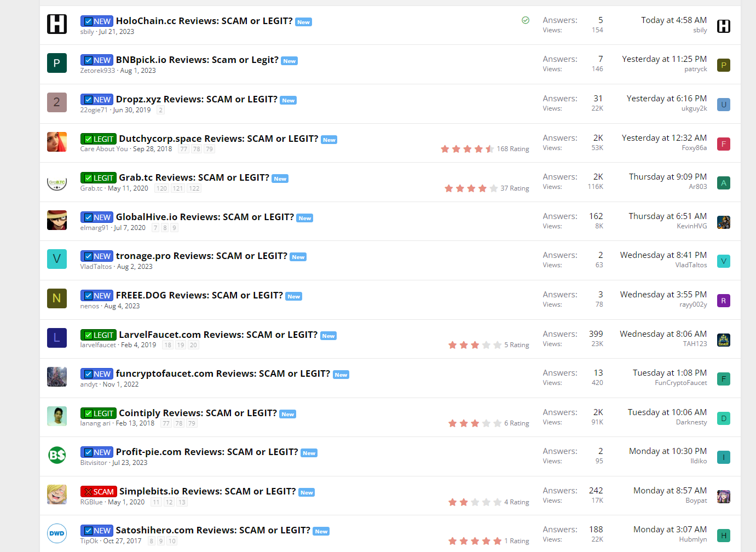The height and width of the screenshot is (552, 756).
Task: Open Foxy86a's small red F avatar
Action: 724,144
